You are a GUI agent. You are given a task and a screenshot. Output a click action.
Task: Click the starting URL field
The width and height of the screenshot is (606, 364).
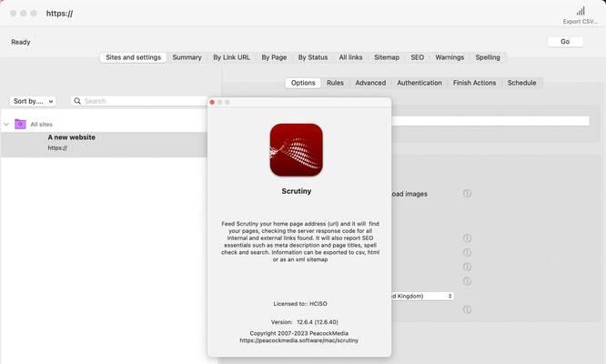coord(490,121)
